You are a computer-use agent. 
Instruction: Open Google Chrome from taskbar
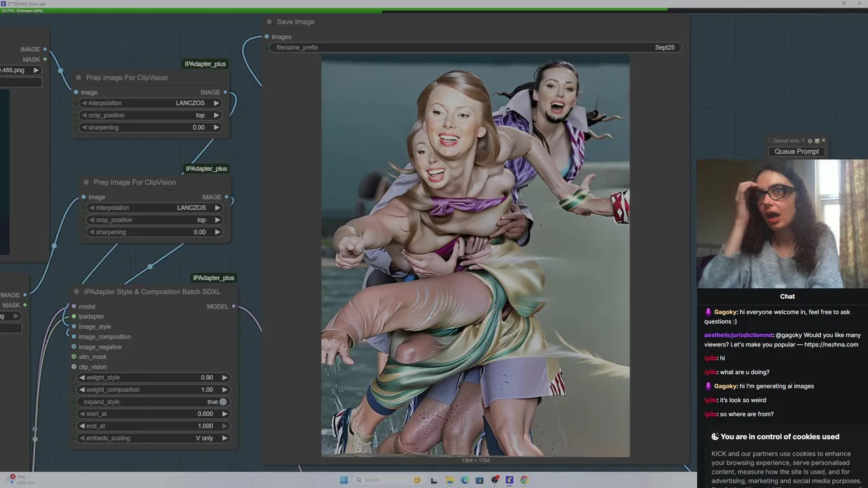click(524, 480)
